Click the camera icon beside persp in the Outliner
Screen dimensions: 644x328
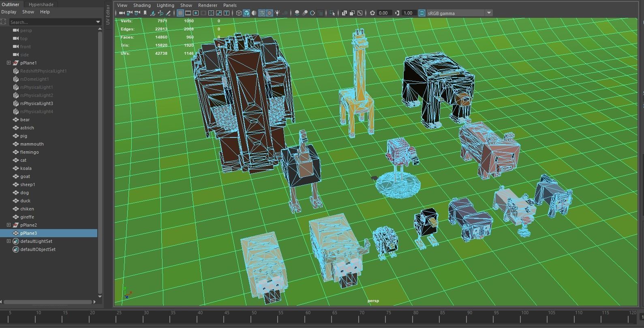pyautogui.click(x=16, y=30)
